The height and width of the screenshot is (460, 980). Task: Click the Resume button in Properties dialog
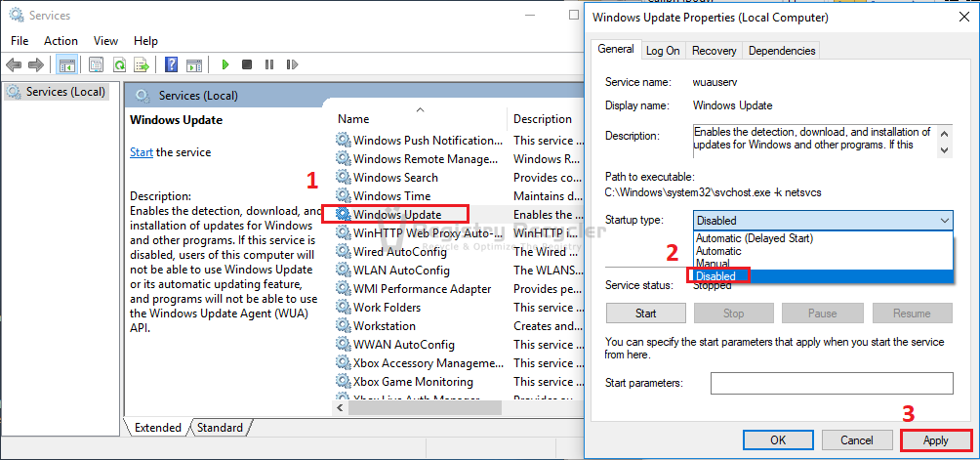912,314
